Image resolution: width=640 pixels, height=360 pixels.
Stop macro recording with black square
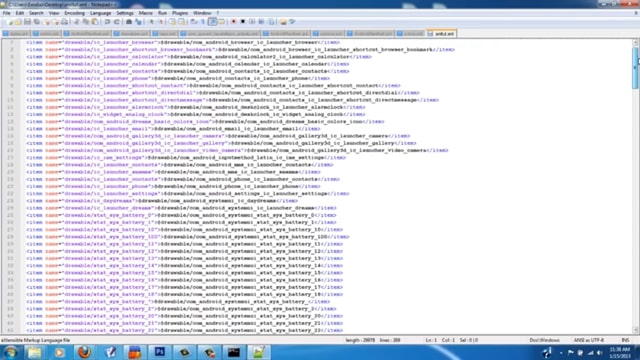point(243,22)
